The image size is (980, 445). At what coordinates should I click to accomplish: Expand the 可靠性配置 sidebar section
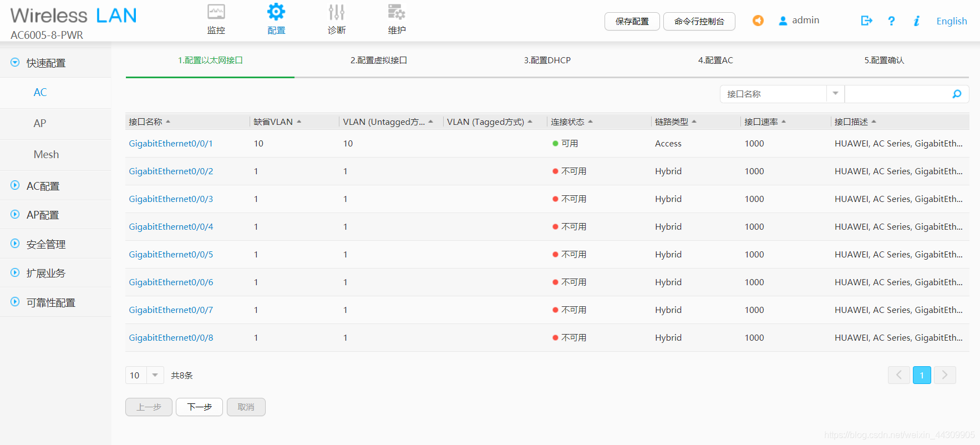(x=15, y=302)
